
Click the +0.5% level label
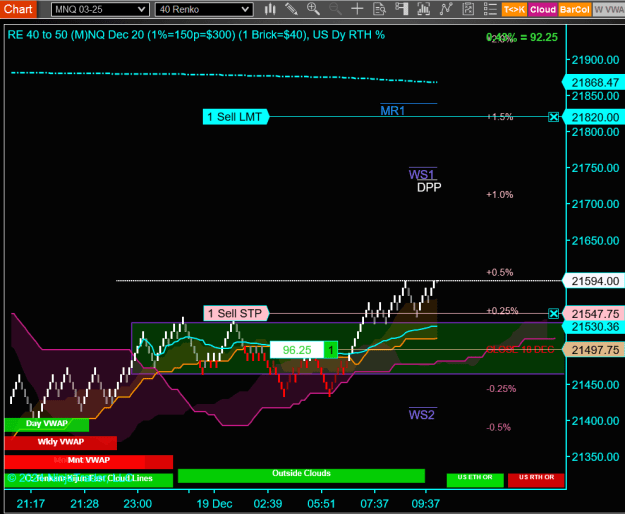pos(499,273)
